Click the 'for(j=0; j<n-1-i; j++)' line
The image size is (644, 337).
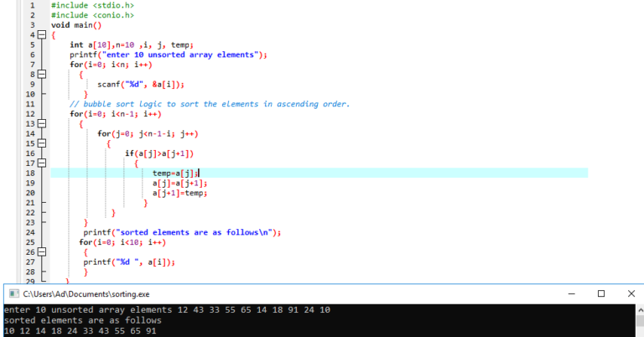[148, 133]
